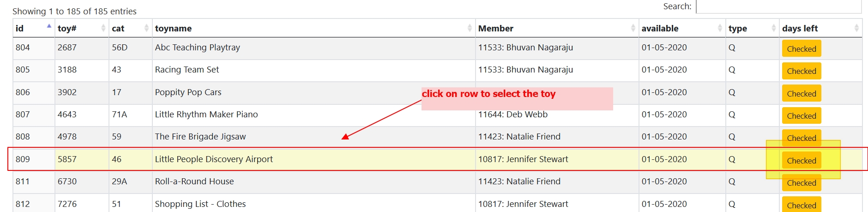Click sort arrows on days left column
Screen dimensions: 868x212
point(856,29)
